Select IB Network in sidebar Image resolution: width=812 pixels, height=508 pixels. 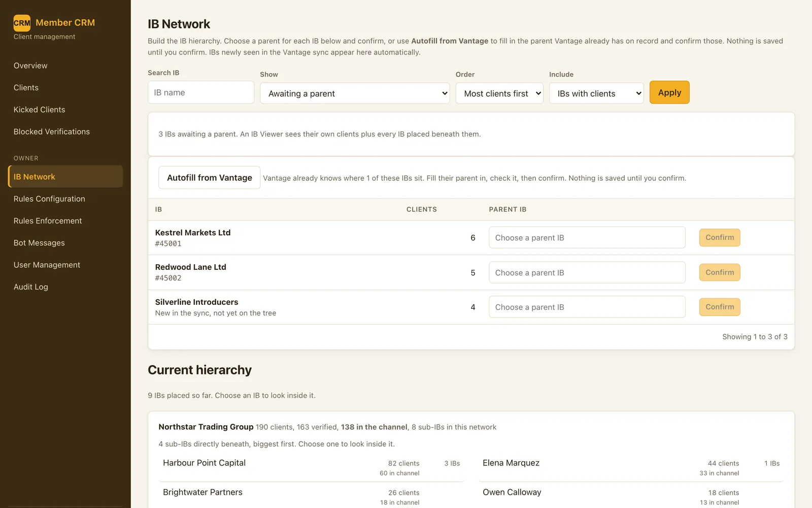point(65,177)
